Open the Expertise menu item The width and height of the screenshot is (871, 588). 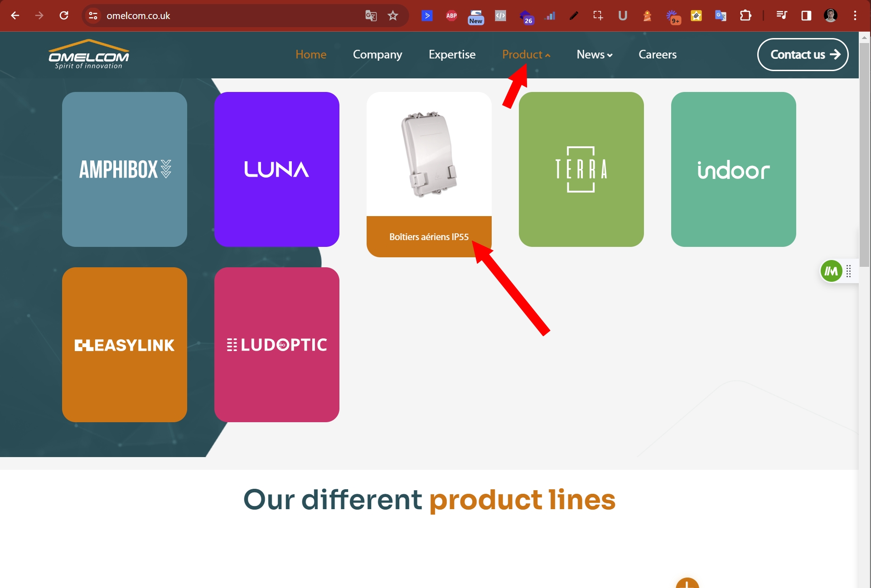[452, 54]
